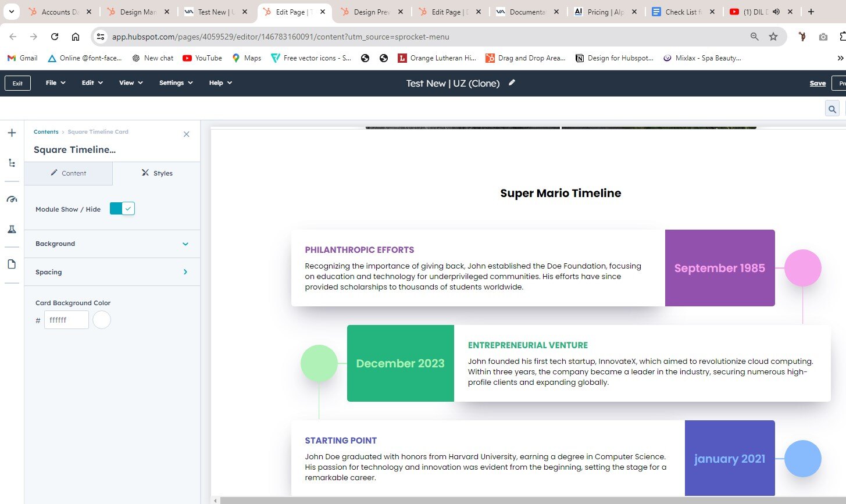The height and width of the screenshot is (504, 846).
Task: Bookmark this page with star icon
Action: pyautogui.click(x=773, y=37)
